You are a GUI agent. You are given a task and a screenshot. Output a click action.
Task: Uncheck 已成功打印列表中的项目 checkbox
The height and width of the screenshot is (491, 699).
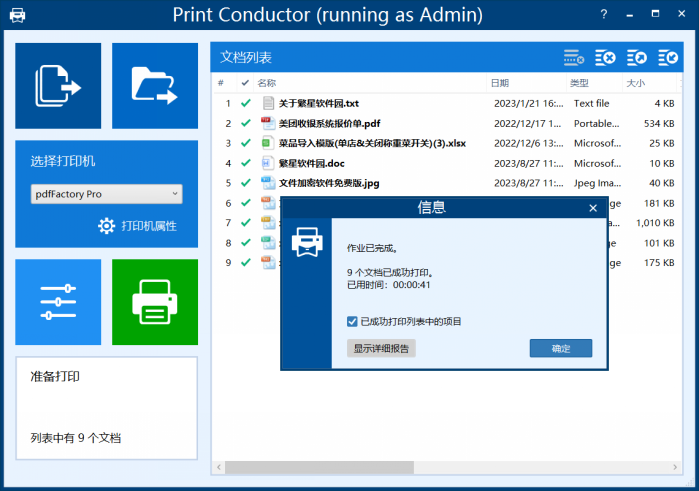click(352, 322)
